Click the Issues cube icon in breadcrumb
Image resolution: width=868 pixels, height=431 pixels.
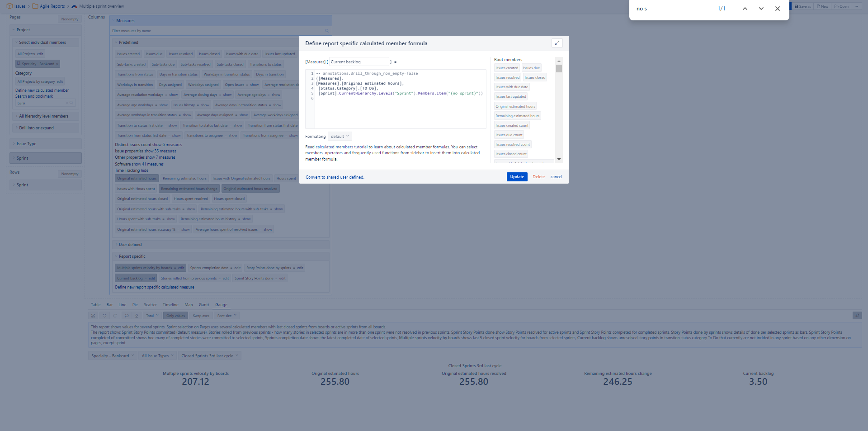(9, 6)
